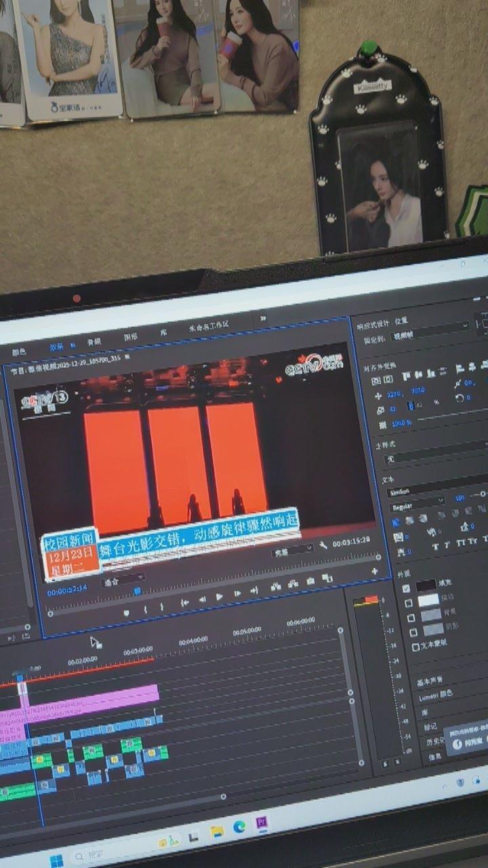488x868 pixels.
Task: Open the 基本声音 panel
Action: [429, 682]
